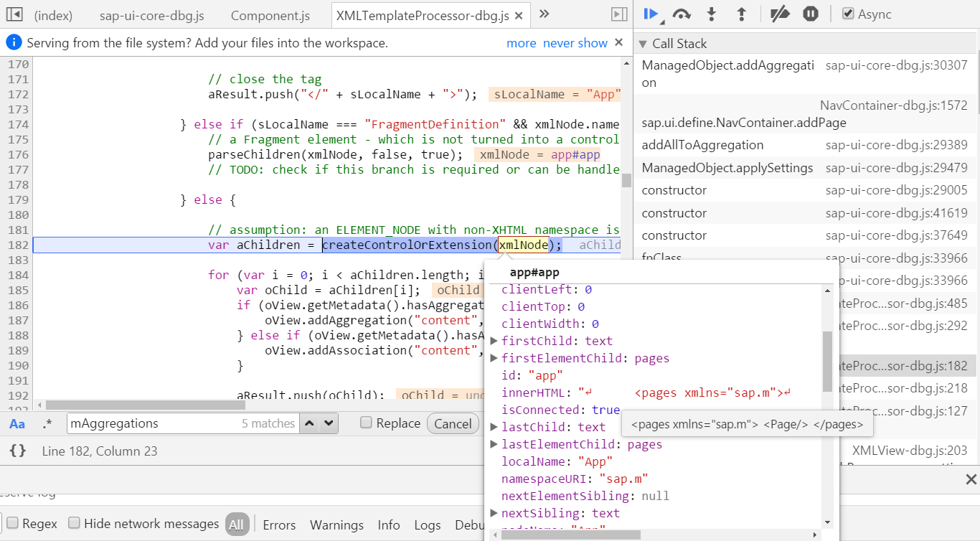Image resolution: width=980 pixels, height=541 pixels.
Task: Toggle the regex '.*' search icon
Action: (x=47, y=423)
